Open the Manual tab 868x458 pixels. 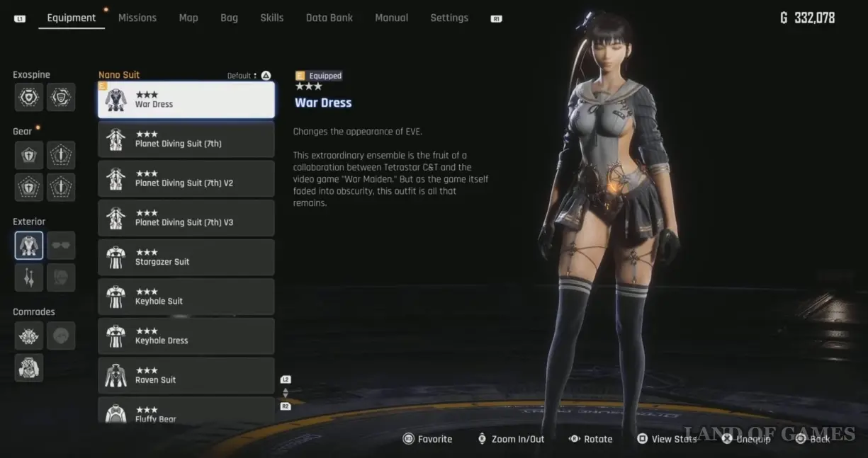pos(391,18)
